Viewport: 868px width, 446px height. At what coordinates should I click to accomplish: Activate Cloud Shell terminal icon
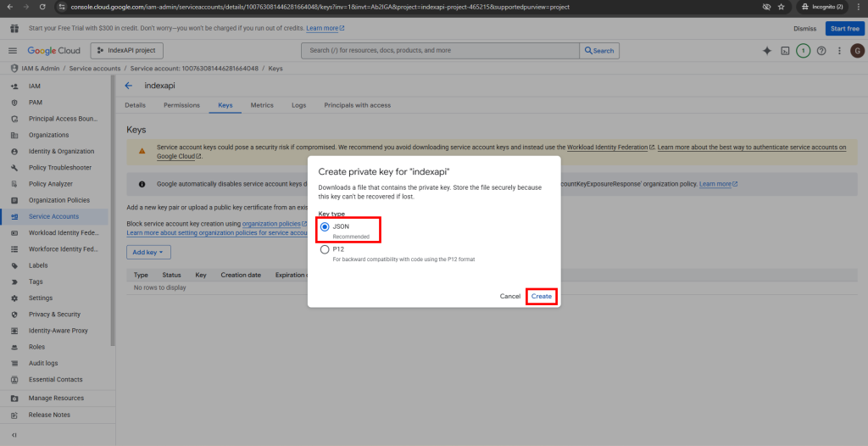click(785, 51)
